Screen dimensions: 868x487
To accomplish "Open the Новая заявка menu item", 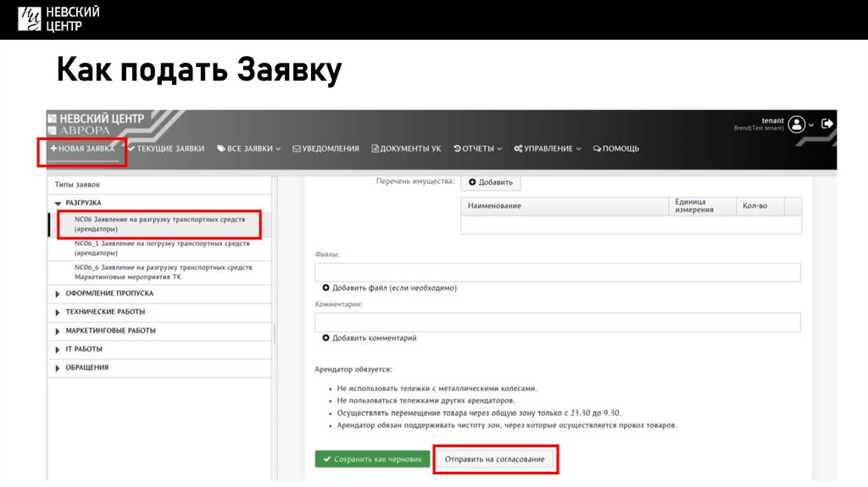I will click(82, 148).
